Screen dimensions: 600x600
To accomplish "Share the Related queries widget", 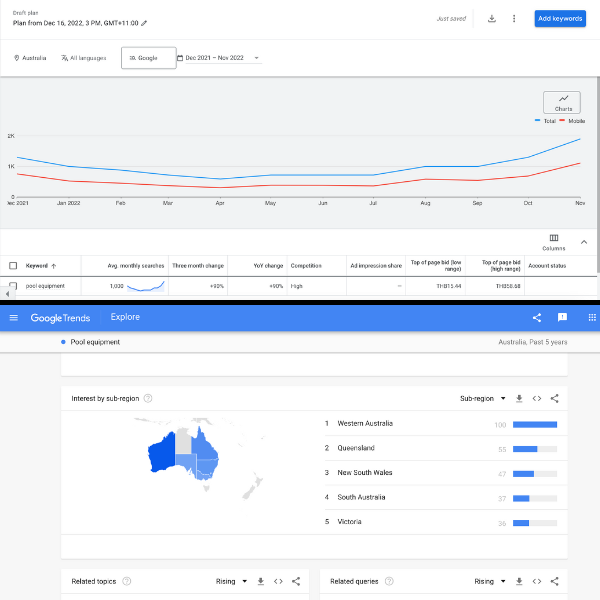I will (554, 581).
